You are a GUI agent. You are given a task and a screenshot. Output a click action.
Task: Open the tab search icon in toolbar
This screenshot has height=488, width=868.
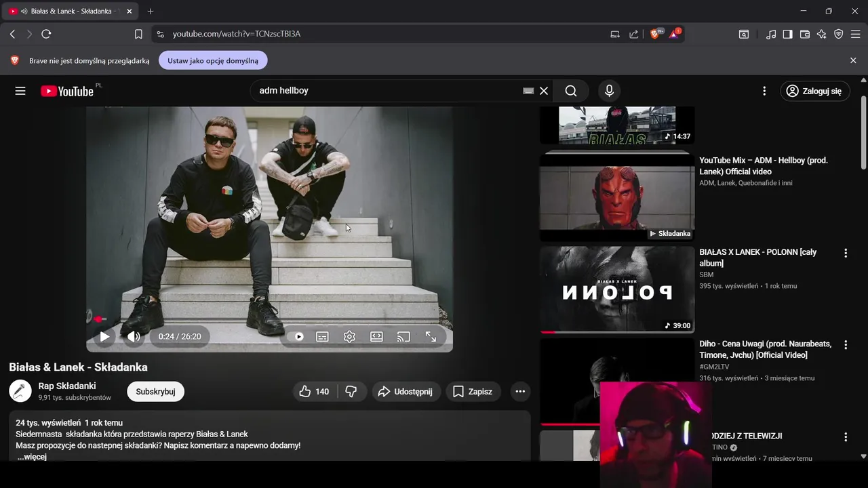[x=744, y=34]
